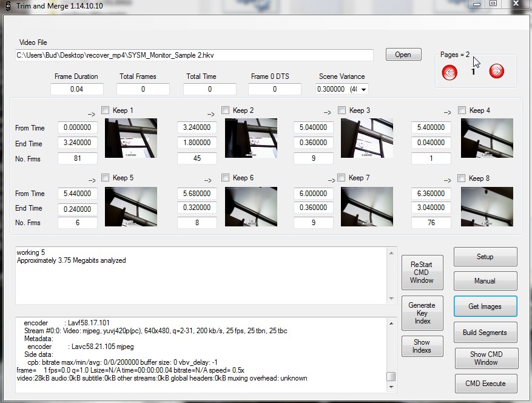Image resolution: width=532 pixels, height=403 pixels.
Task: Select the Keep 7 segment thumbnail
Action: (367, 206)
